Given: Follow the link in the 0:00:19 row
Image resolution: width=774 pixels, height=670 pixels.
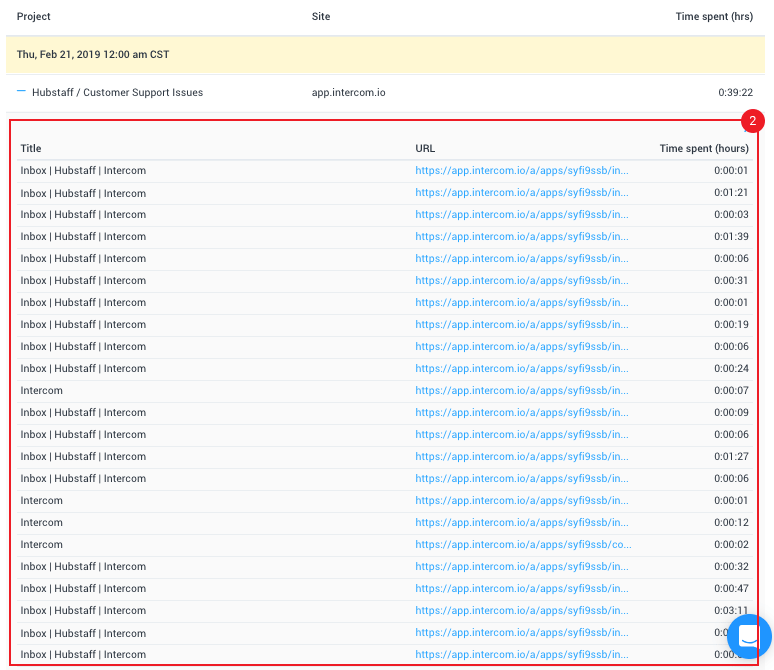Looking at the screenshot, I should [x=522, y=324].
